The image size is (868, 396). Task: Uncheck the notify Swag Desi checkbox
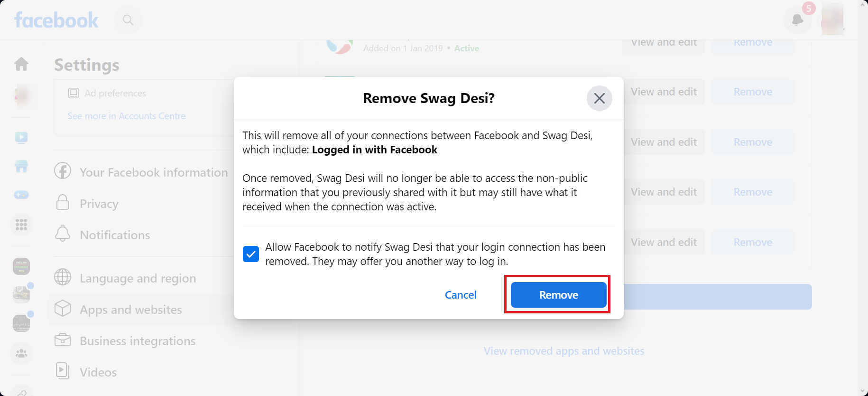[250, 254]
